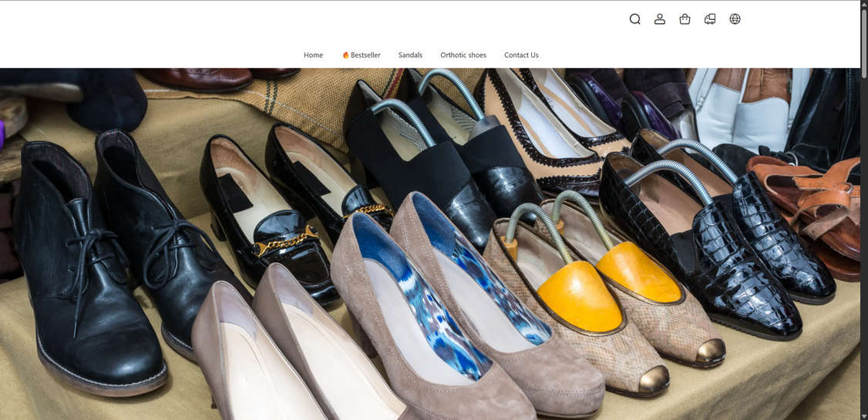868x420 pixels.
Task: Open the globe language selector icon
Action: point(735,19)
